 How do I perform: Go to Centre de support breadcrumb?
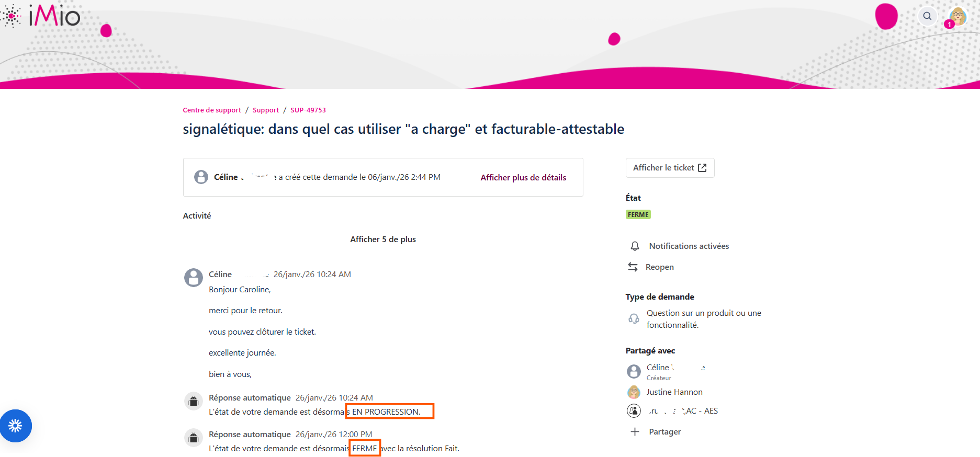pyautogui.click(x=212, y=110)
